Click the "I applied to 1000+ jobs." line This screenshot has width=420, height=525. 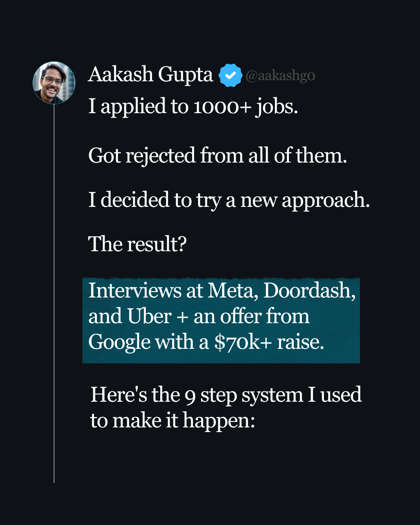(193, 106)
